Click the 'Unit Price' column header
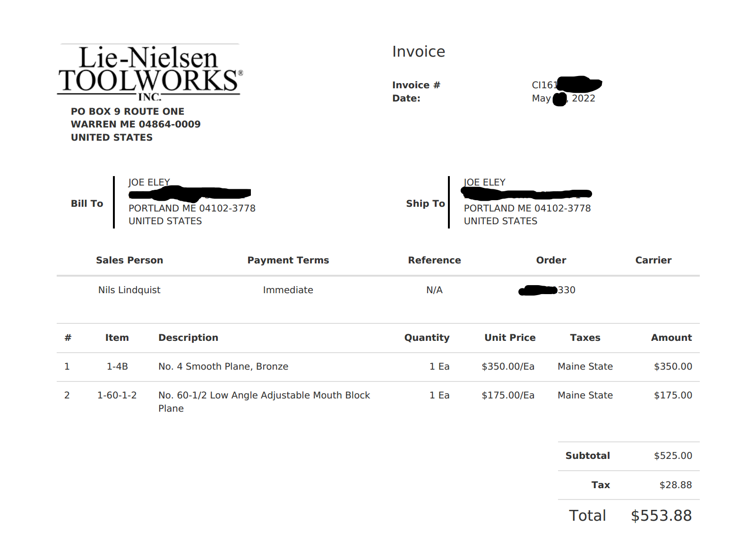 click(x=510, y=338)
